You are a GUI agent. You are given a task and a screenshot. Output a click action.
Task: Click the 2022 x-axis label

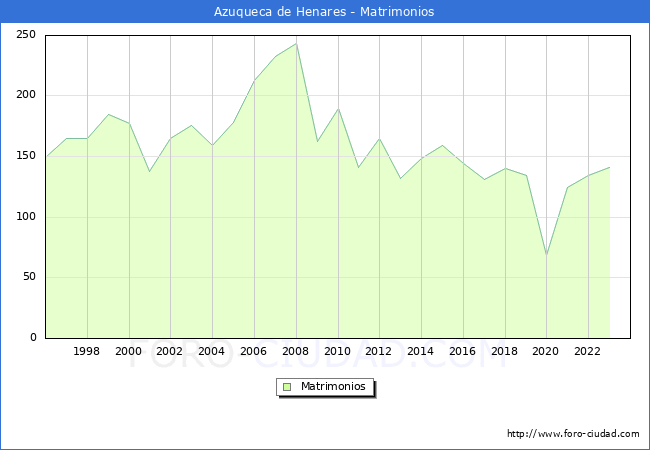tap(587, 351)
